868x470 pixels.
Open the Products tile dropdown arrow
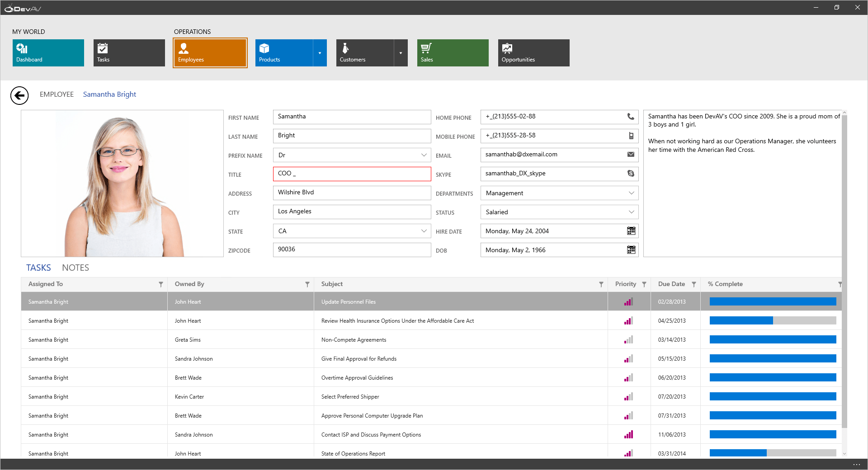[x=320, y=53]
